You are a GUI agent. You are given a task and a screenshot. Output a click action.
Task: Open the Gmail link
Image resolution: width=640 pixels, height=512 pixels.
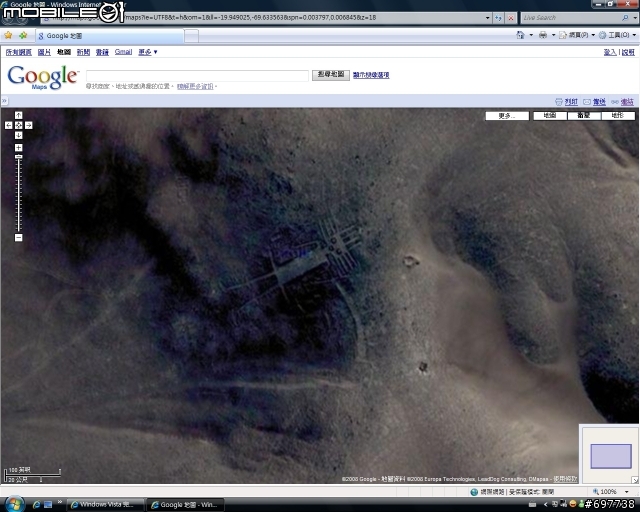[x=123, y=52]
